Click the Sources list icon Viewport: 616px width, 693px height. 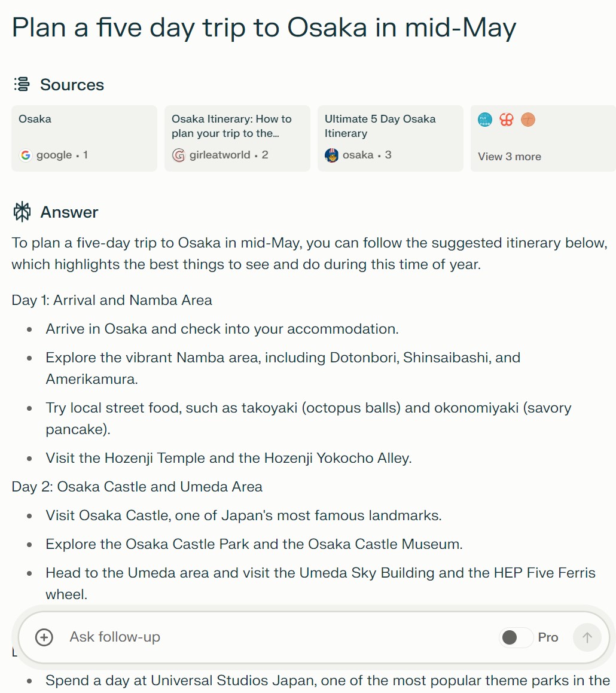coord(22,85)
